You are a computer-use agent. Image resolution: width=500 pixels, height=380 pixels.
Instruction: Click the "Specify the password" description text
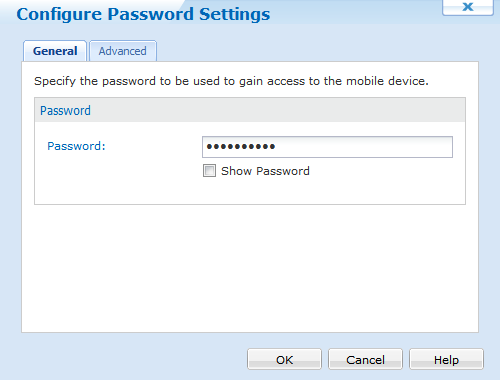point(231,81)
